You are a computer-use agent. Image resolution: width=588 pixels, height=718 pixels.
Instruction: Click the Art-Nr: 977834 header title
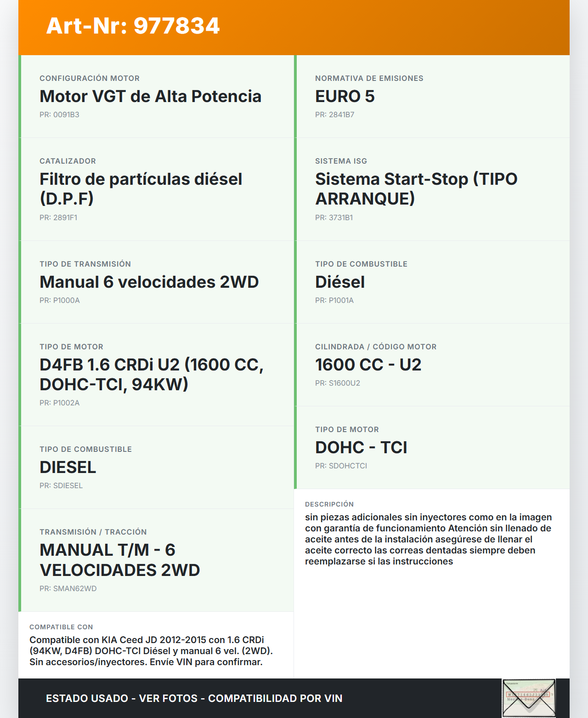(133, 26)
